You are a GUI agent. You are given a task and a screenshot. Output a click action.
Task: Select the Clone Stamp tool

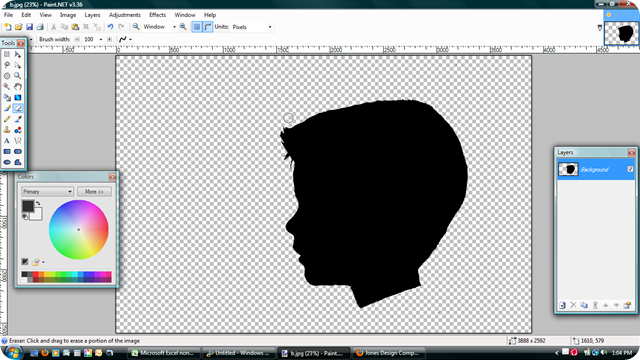point(7,130)
